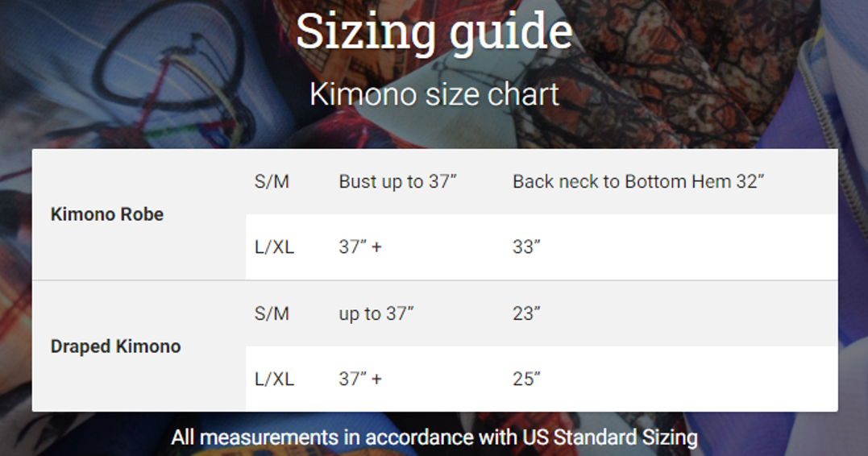This screenshot has height=456, width=868.
Task: Click the "Bust up to 37”" cell
Action: 397,181
